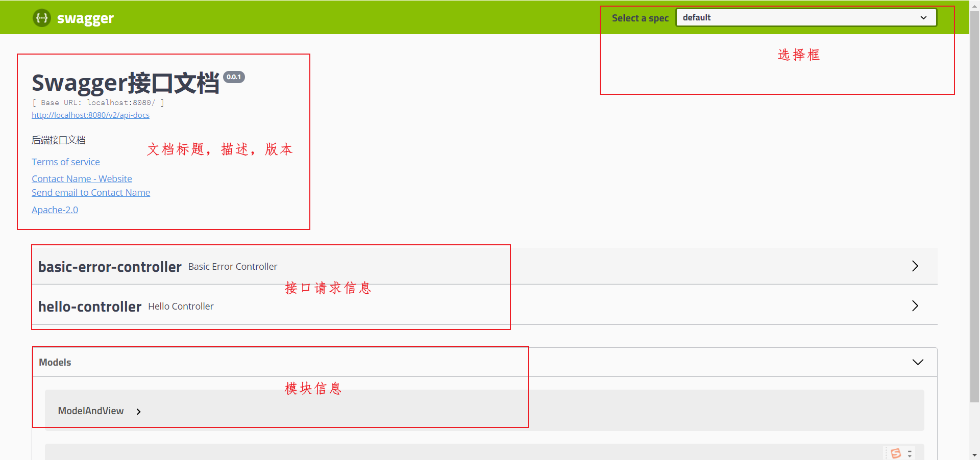Click Send email to Contact Name
The height and width of the screenshot is (460, 980).
[x=91, y=192]
